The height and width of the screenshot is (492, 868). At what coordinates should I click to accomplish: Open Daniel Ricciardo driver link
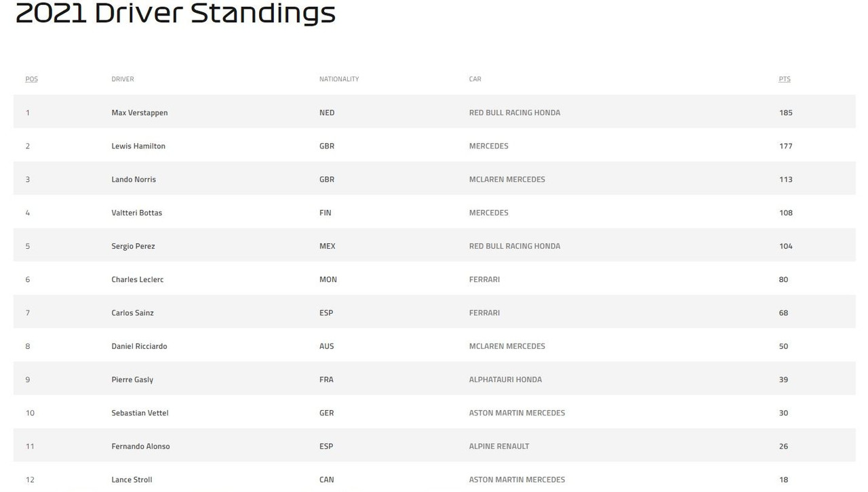coord(139,346)
